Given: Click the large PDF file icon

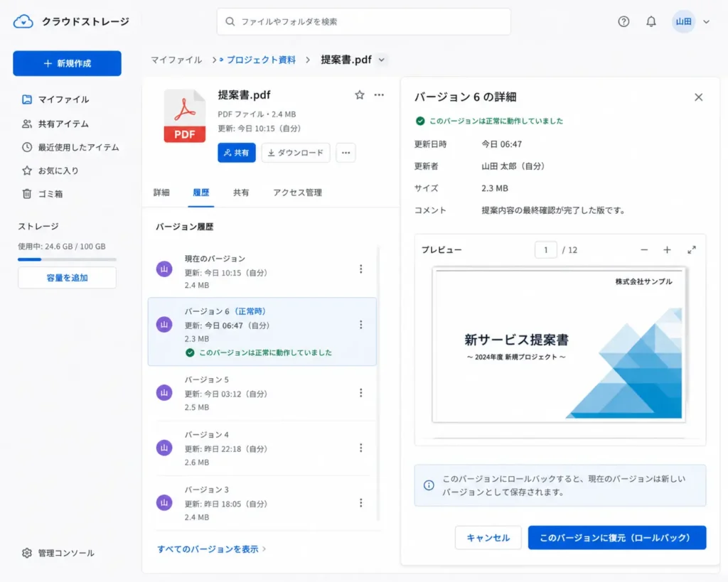Looking at the screenshot, I should 184,116.
